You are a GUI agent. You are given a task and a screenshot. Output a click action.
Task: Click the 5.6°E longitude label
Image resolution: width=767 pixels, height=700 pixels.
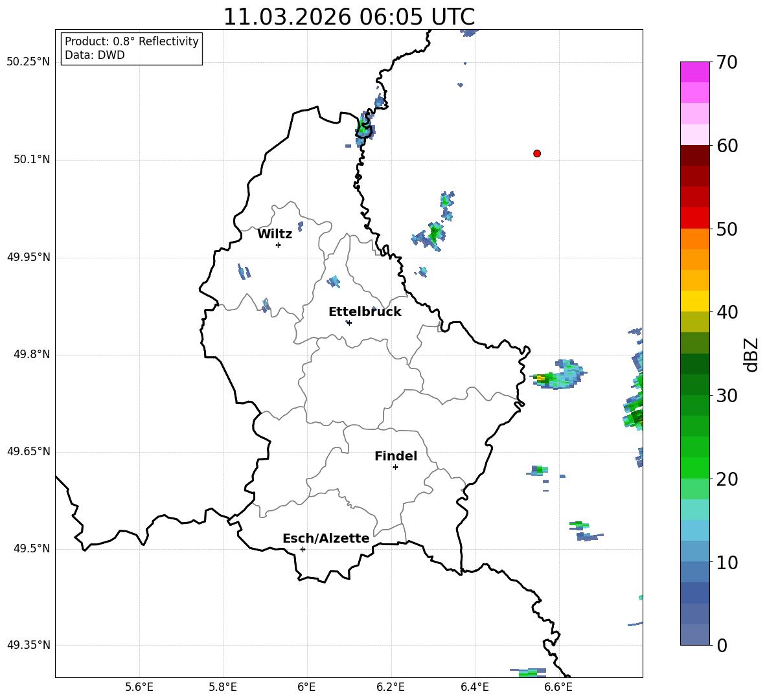(x=139, y=687)
